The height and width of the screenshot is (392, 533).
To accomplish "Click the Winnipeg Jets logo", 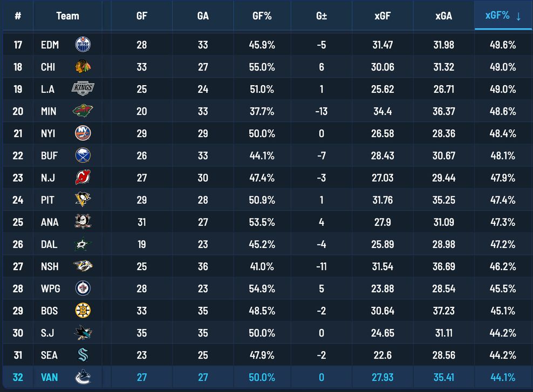I will pos(82,288).
